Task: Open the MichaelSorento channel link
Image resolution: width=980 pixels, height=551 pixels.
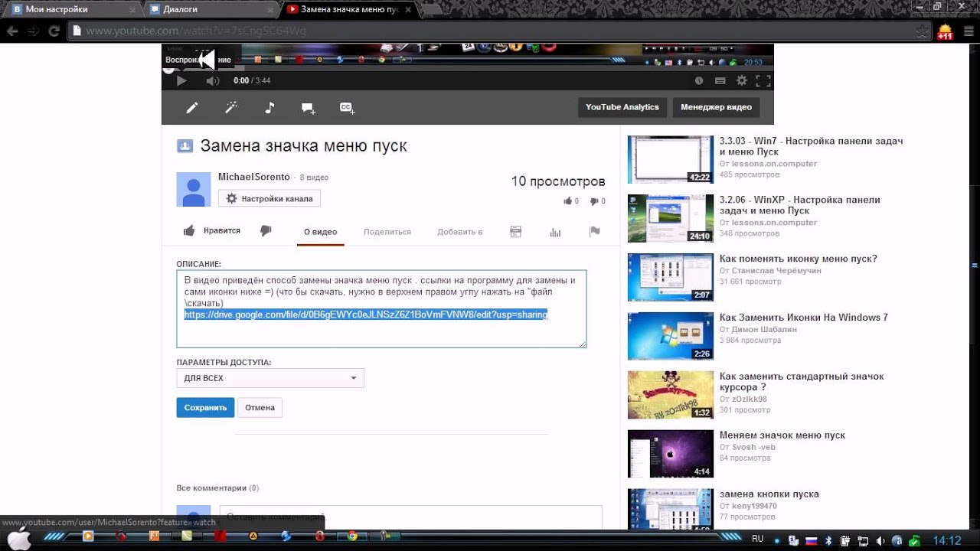Action: tap(253, 177)
